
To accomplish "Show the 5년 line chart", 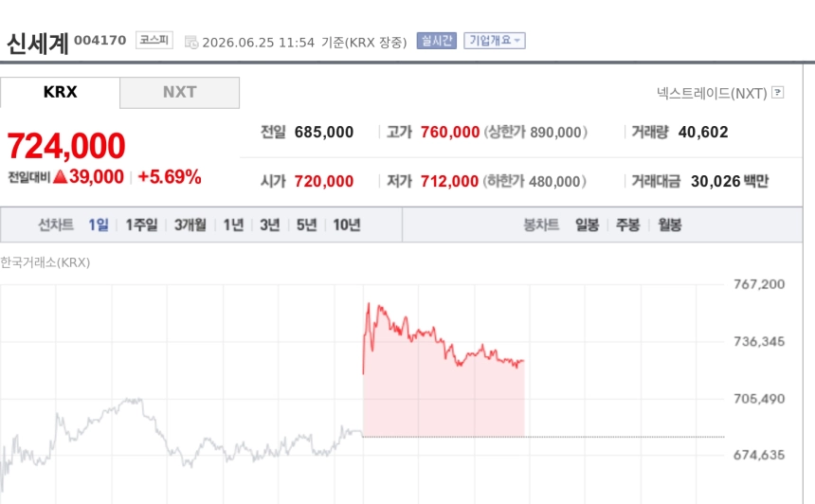I will pyautogui.click(x=306, y=225).
